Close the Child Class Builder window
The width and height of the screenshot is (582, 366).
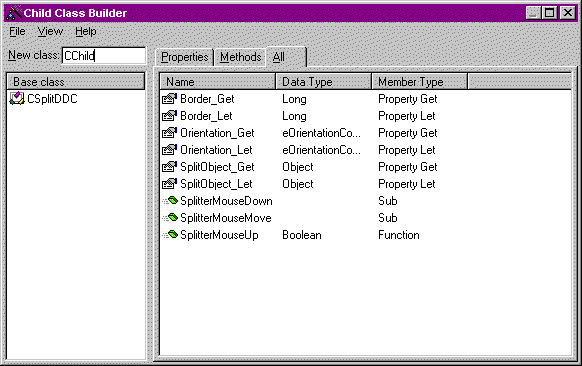tap(568, 13)
